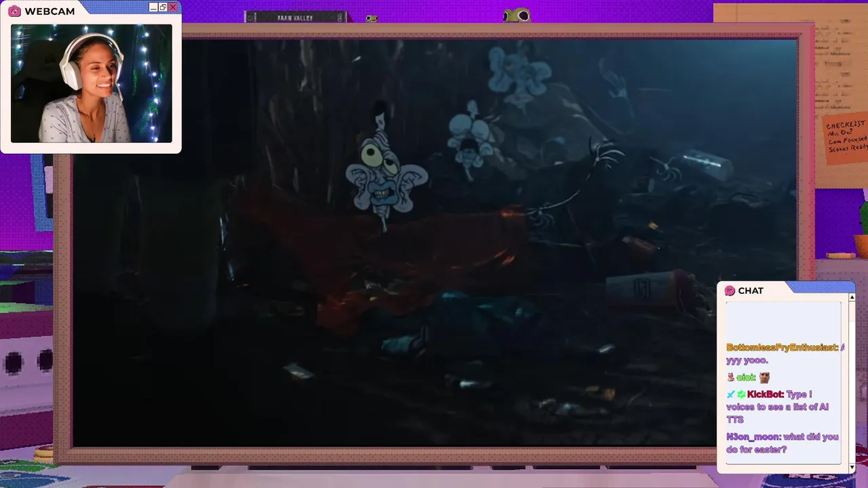Click the large green frog head above the frame
This screenshot has width=868, height=488.
pyautogui.click(x=517, y=15)
